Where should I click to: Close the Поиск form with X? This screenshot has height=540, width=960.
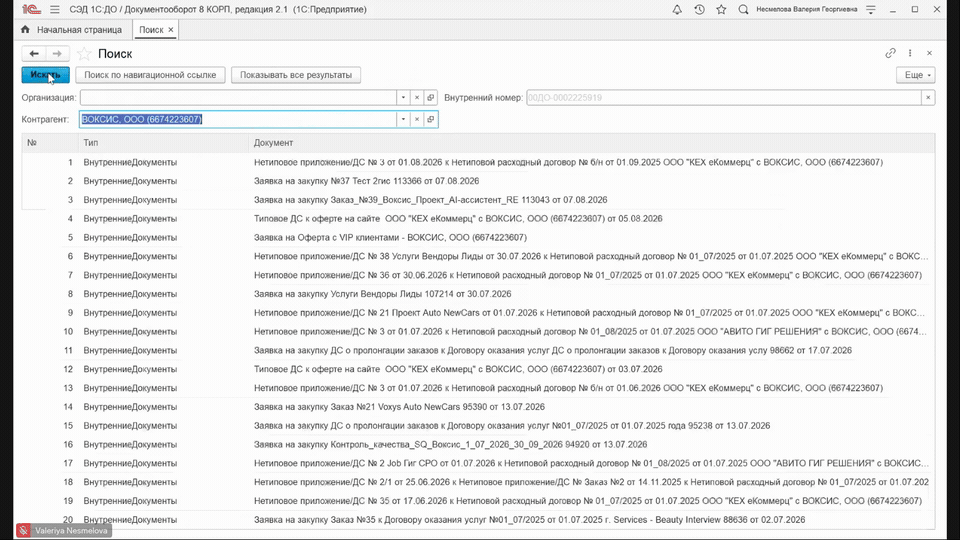pyautogui.click(x=929, y=53)
